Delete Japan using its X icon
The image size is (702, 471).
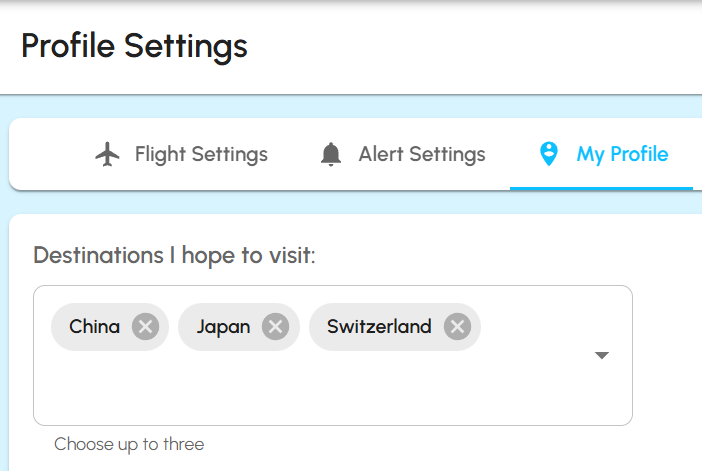point(275,327)
